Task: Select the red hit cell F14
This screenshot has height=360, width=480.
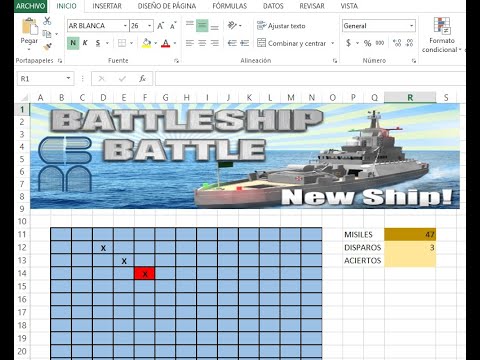Action: (x=145, y=273)
